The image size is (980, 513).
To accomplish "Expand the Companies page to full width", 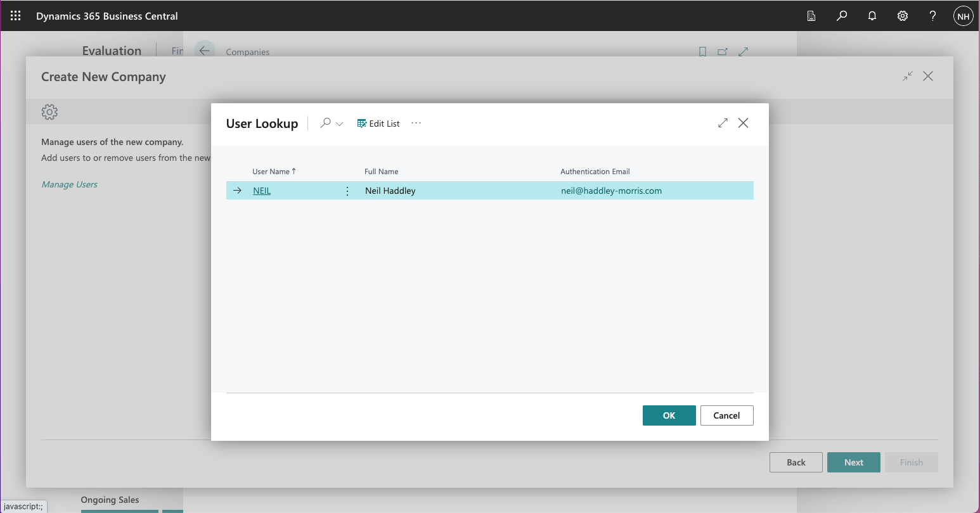I will (744, 52).
